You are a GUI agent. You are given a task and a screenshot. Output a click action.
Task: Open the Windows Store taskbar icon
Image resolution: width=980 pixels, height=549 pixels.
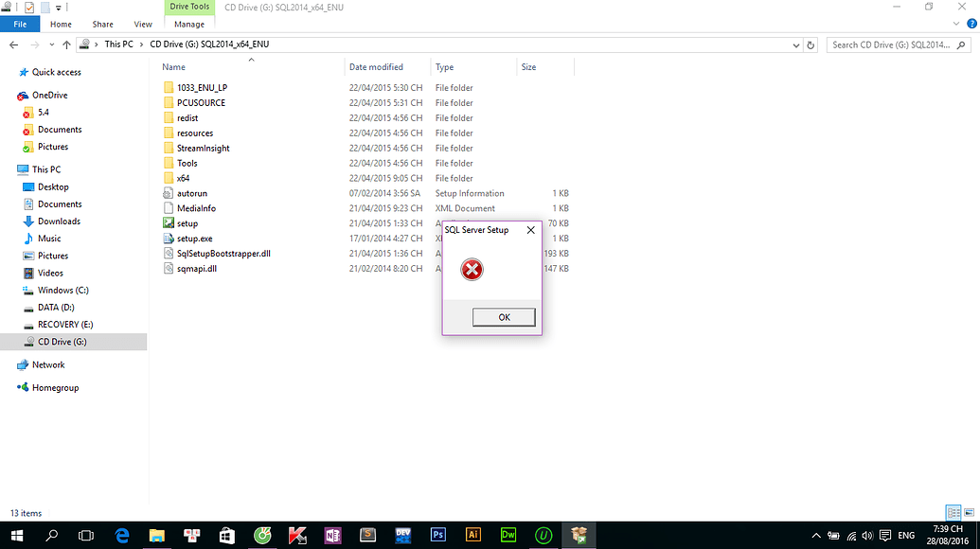(227, 535)
